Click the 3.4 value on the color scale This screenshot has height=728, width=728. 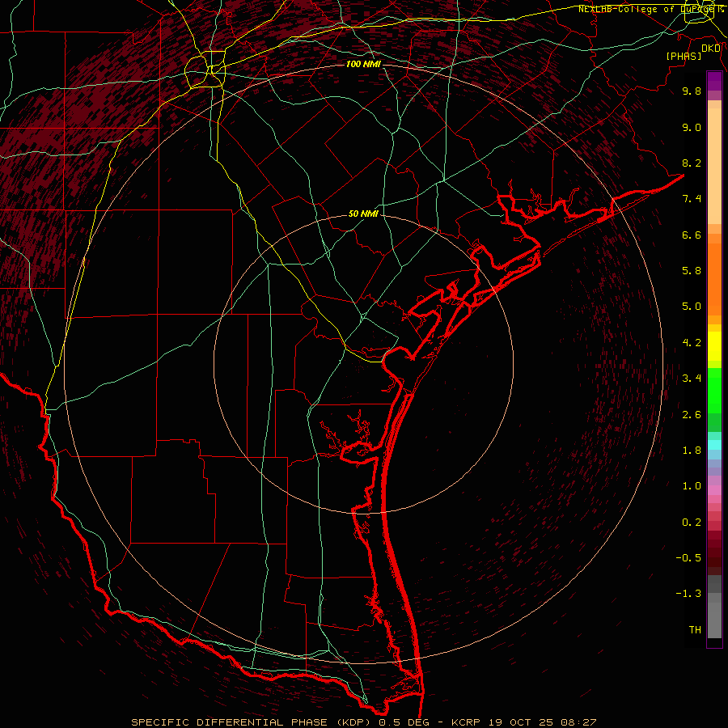tap(692, 379)
